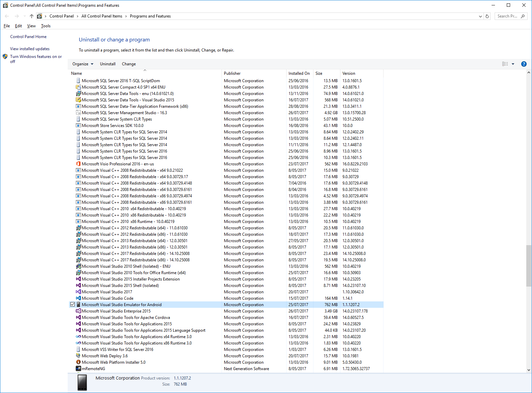The width and height of the screenshot is (532, 393).
Task: Select Microsoft VSS Writer for SQL Server 2016
Action: (226, 350)
